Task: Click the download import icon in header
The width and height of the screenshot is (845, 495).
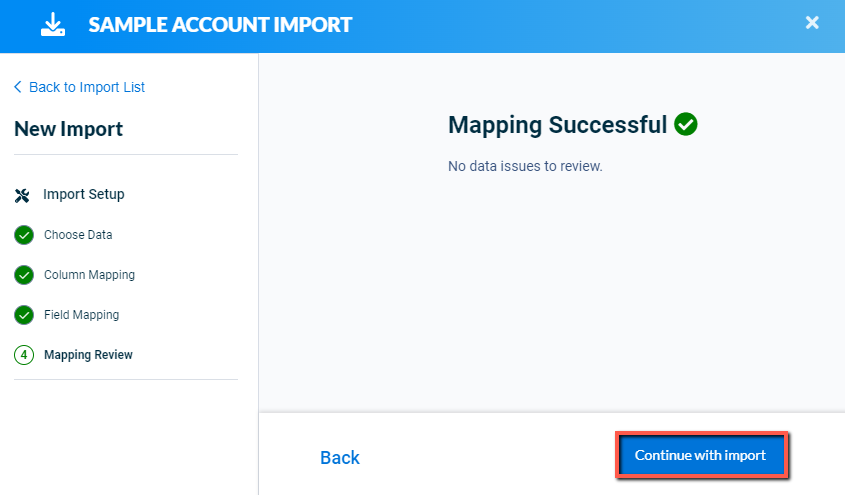Action: pyautogui.click(x=53, y=25)
